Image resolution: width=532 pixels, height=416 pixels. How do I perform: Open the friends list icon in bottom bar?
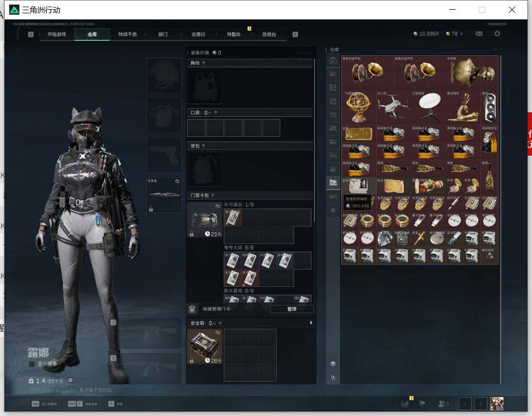point(442,404)
